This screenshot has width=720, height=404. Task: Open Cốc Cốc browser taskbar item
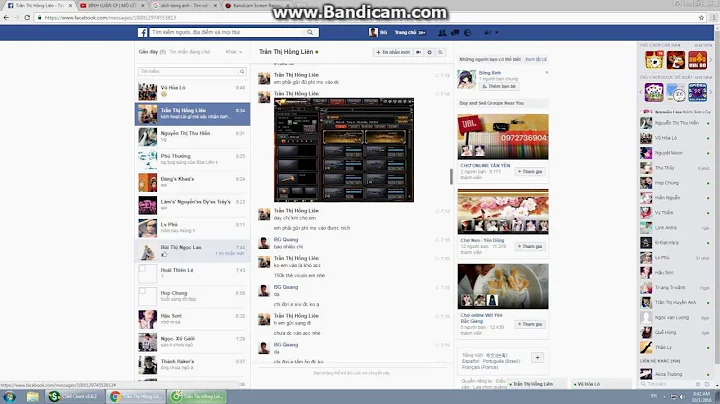[x=198, y=397]
